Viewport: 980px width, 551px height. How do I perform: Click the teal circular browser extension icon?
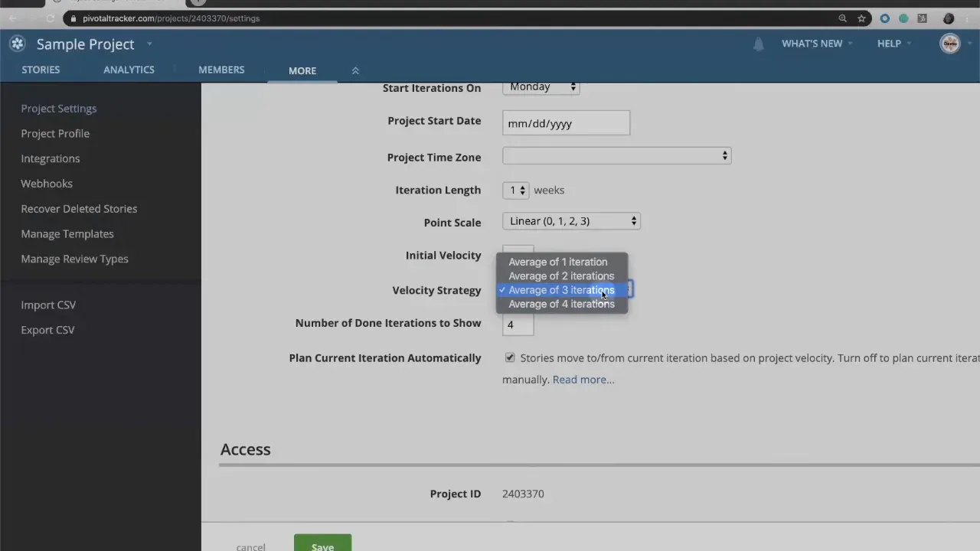tap(904, 18)
